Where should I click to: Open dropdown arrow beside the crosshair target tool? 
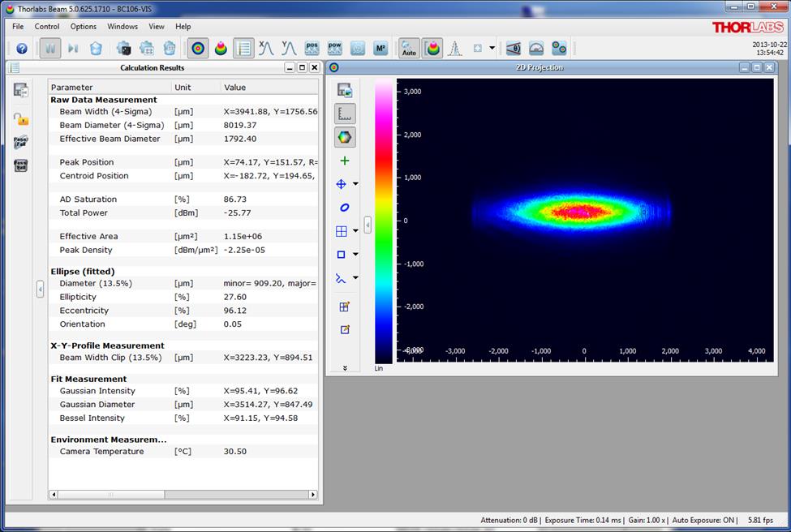pyautogui.click(x=355, y=184)
